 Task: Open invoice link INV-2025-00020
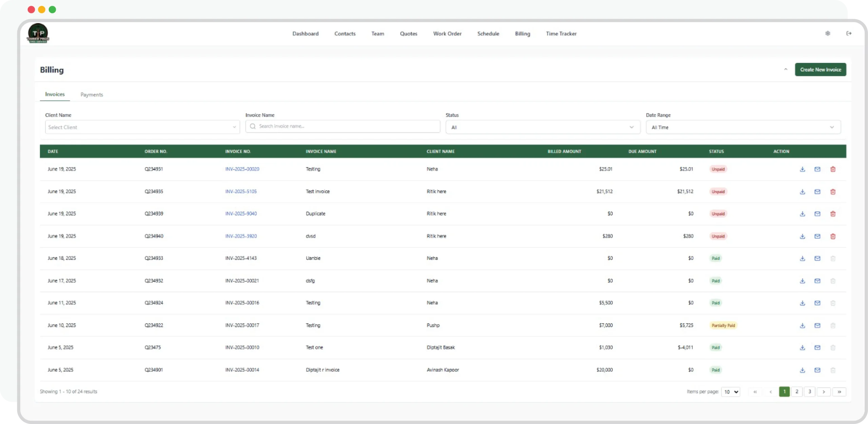coord(242,169)
